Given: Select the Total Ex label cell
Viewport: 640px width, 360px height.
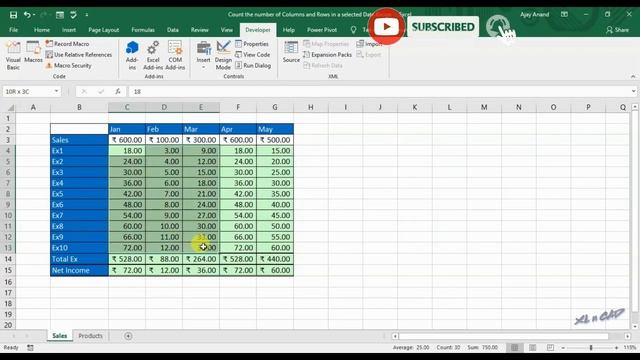Looking at the screenshot, I should tap(79, 259).
